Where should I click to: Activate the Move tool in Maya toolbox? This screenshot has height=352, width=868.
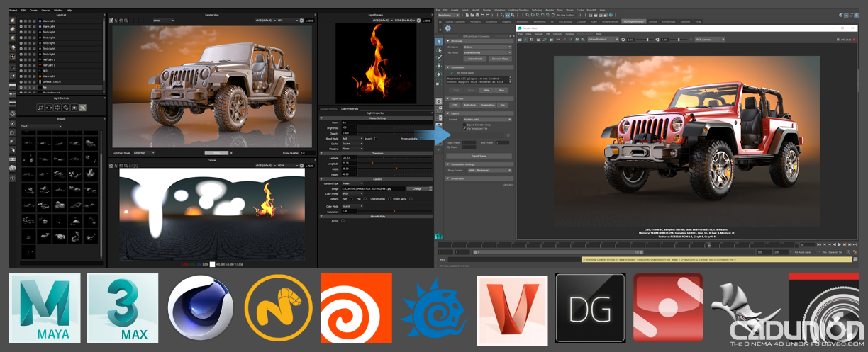439,66
